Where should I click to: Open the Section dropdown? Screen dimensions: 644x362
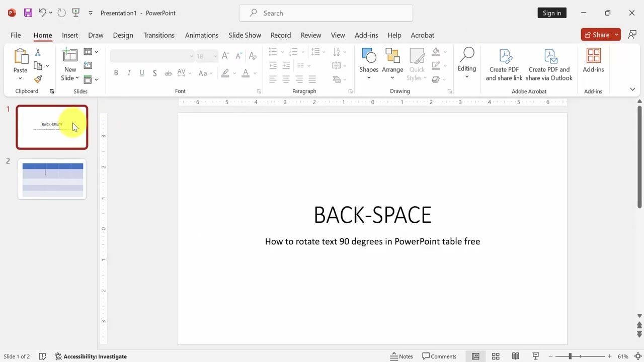click(x=91, y=79)
